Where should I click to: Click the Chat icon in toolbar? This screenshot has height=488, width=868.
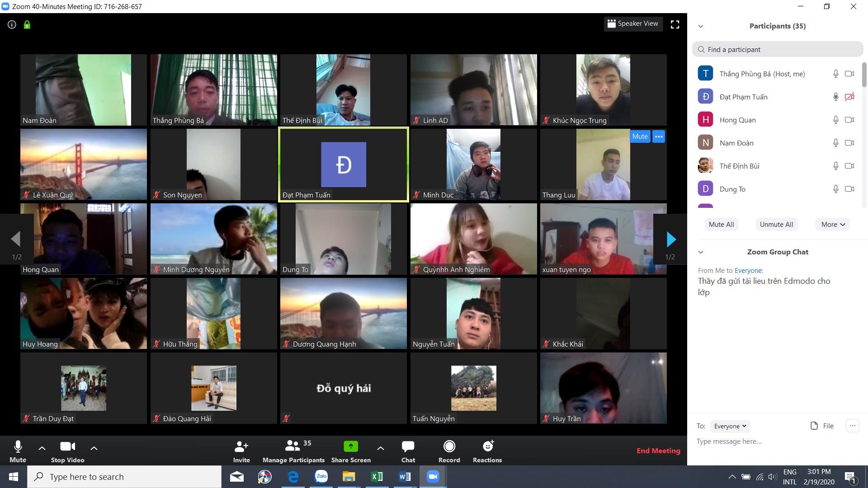pos(408,451)
